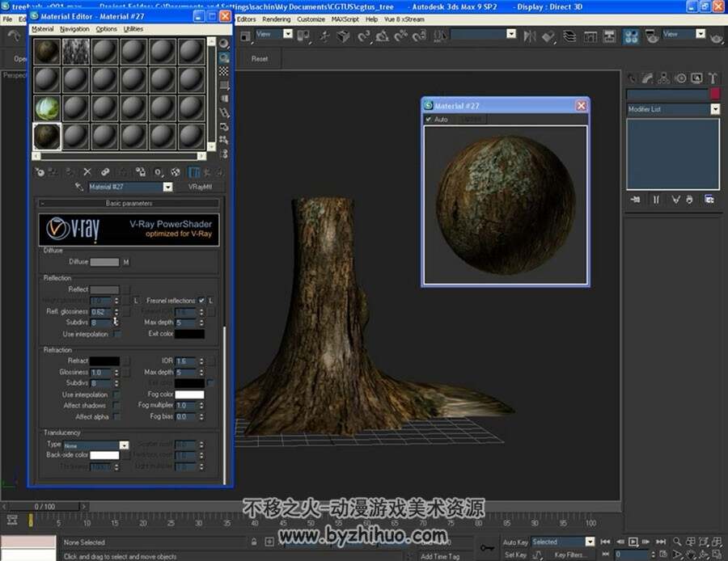Click Time Configuration icon

pyautogui.click(x=663, y=554)
